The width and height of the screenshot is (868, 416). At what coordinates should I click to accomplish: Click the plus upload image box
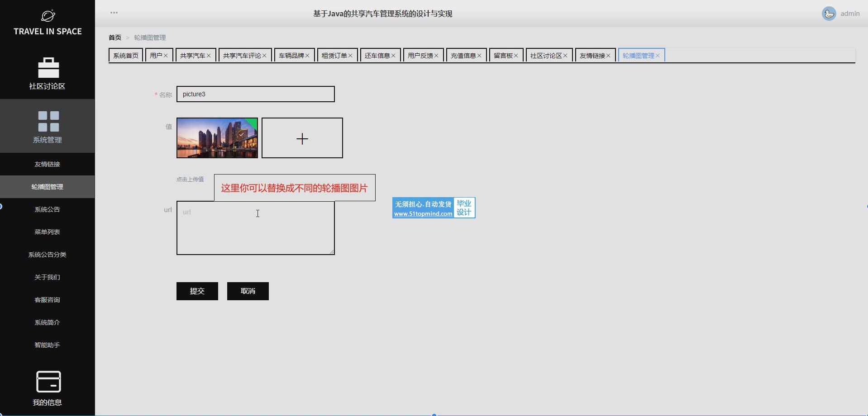click(302, 138)
